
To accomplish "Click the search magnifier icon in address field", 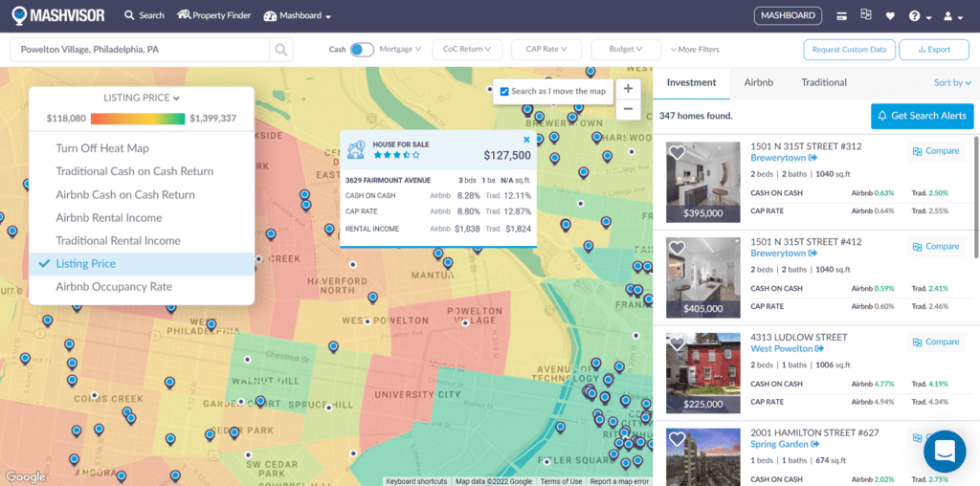I will (x=280, y=50).
